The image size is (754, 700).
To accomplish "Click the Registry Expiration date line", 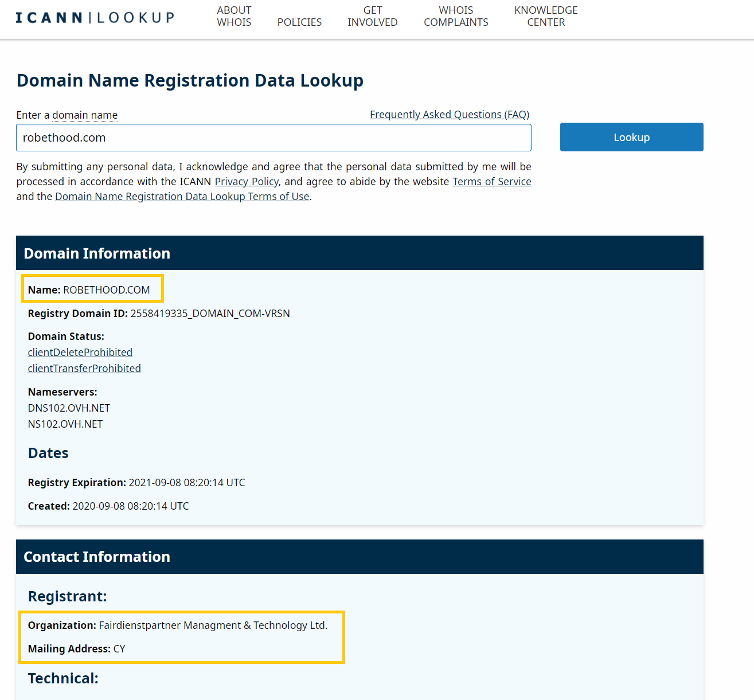I will coord(136,483).
